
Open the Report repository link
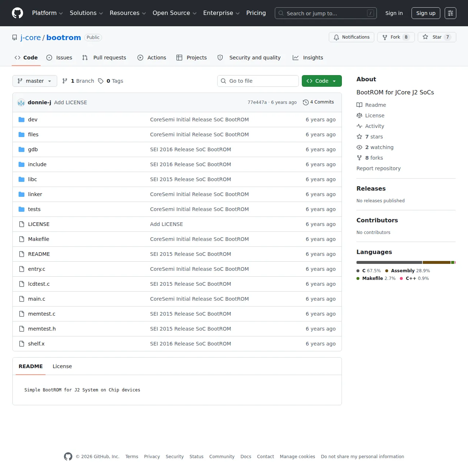378,168
